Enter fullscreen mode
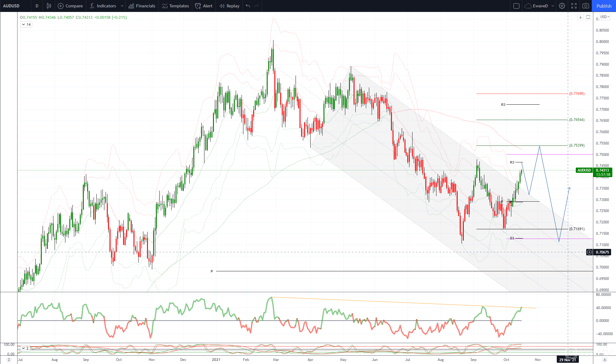The height and width of the screenshot is (364, 616). [x=574, y=6]
